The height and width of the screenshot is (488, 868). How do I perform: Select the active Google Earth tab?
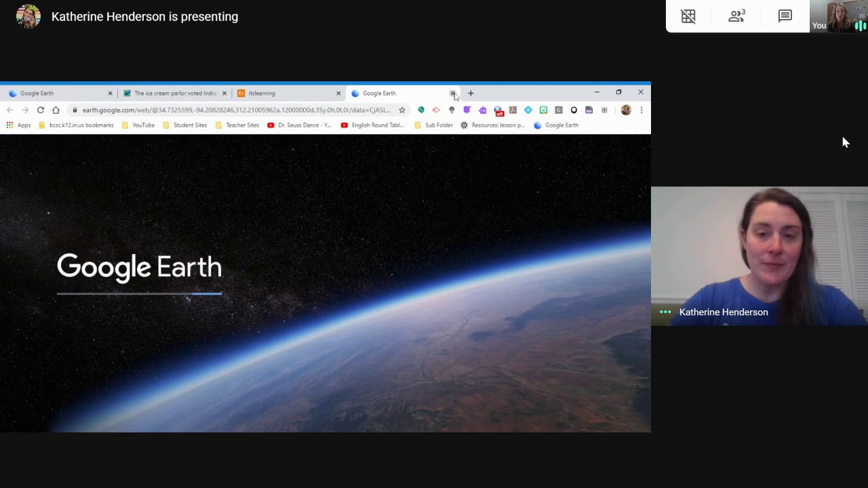401,93
